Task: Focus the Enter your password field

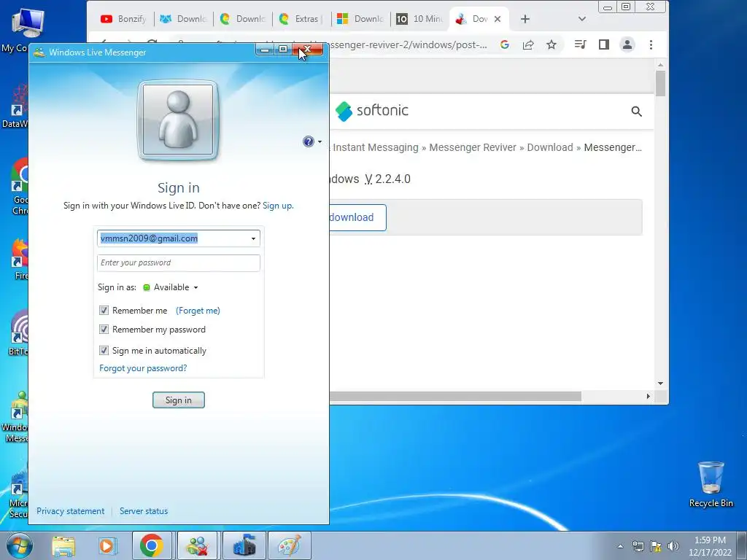Action: [179, 262]
